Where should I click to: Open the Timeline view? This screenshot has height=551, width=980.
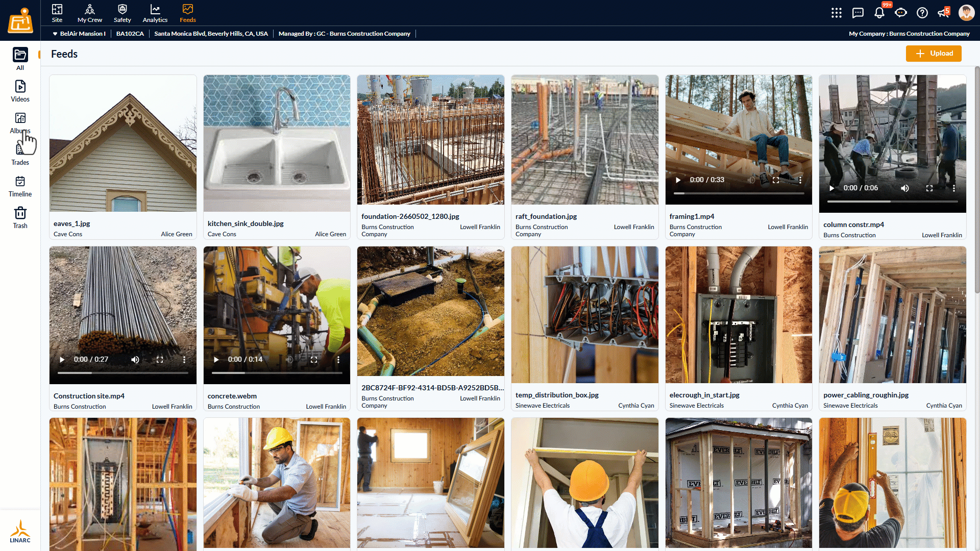[x=20, y=186]
